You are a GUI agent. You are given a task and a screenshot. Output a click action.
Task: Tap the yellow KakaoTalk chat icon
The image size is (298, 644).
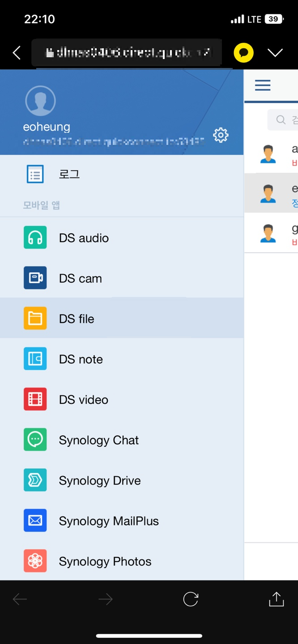tap(244, 53)
